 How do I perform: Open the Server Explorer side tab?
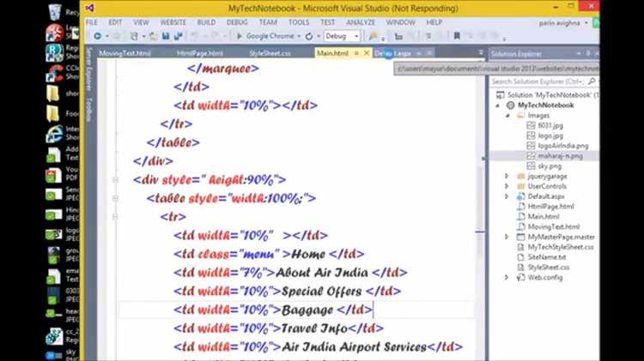click(x=88, y=69)
